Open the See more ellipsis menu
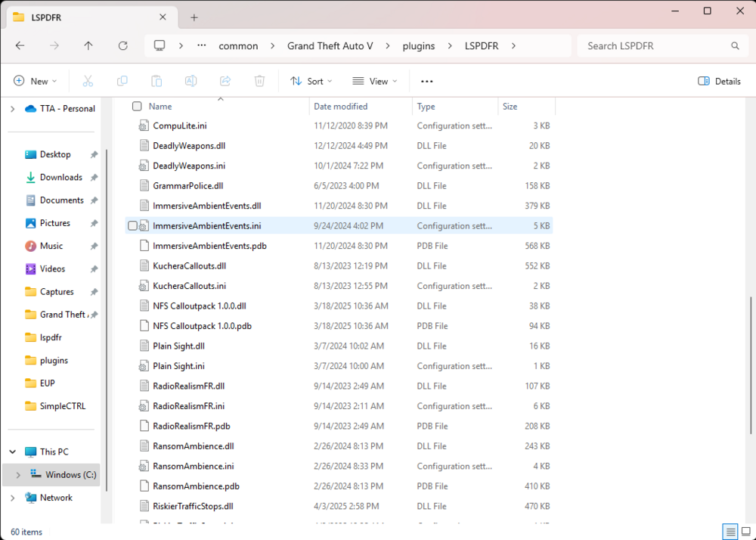 pyautogui.click(x=426, y=81)
